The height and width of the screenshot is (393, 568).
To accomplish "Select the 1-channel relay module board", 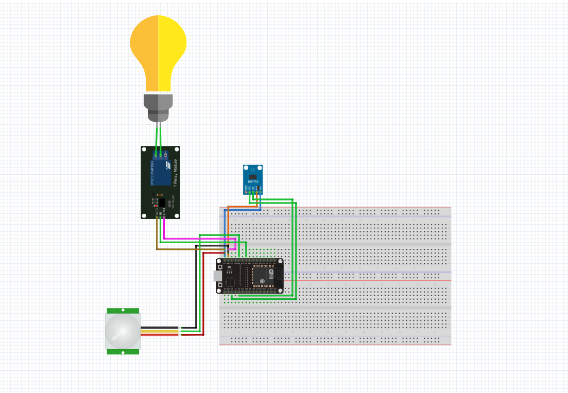I will tap(160, 183).
